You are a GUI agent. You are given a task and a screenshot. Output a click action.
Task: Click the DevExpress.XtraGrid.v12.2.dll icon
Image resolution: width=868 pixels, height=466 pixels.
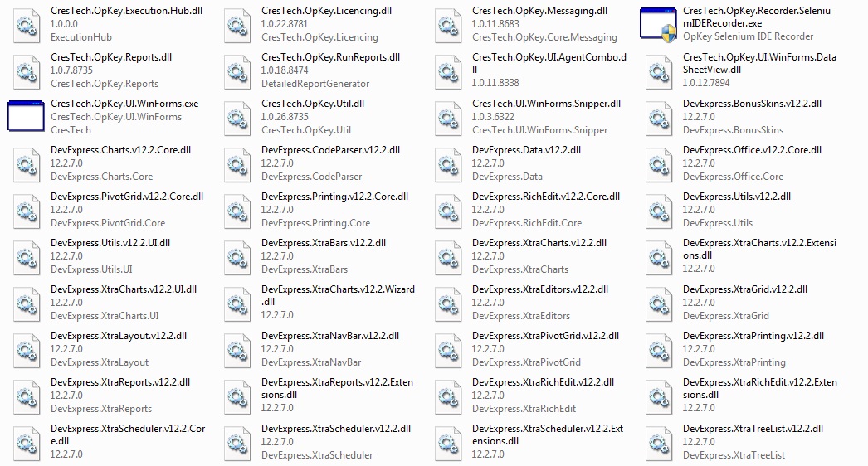tap(659, 304)
